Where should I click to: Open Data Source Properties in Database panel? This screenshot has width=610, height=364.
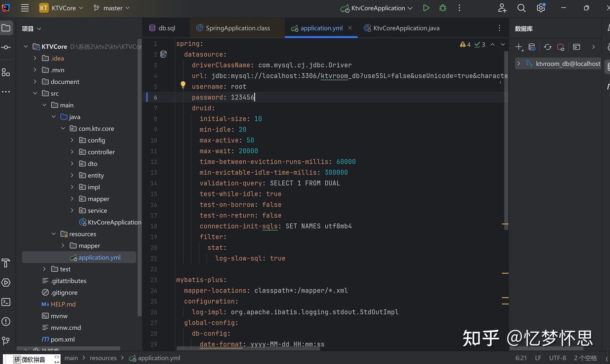coord(532,47)
